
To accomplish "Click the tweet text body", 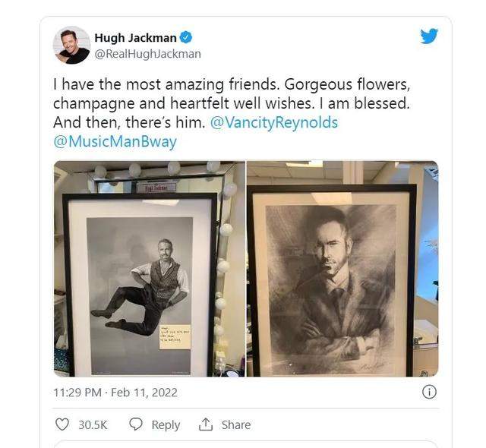I will tap(232, 113).
